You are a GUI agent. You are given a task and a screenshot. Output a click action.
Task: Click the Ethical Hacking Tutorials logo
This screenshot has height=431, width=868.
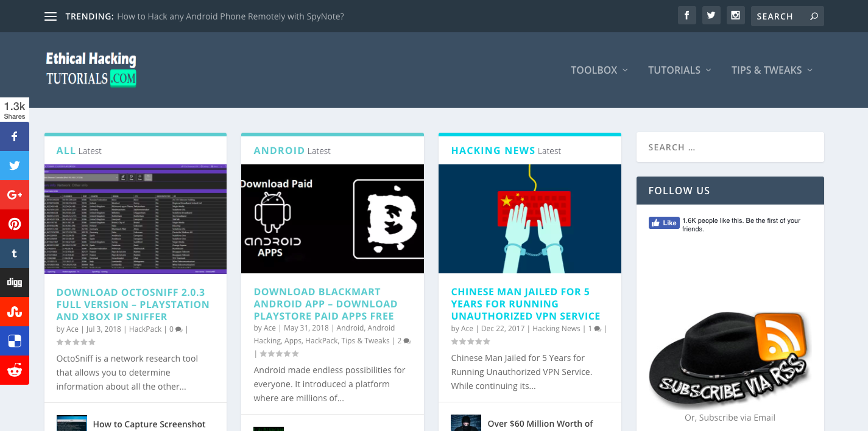[91, 69]
